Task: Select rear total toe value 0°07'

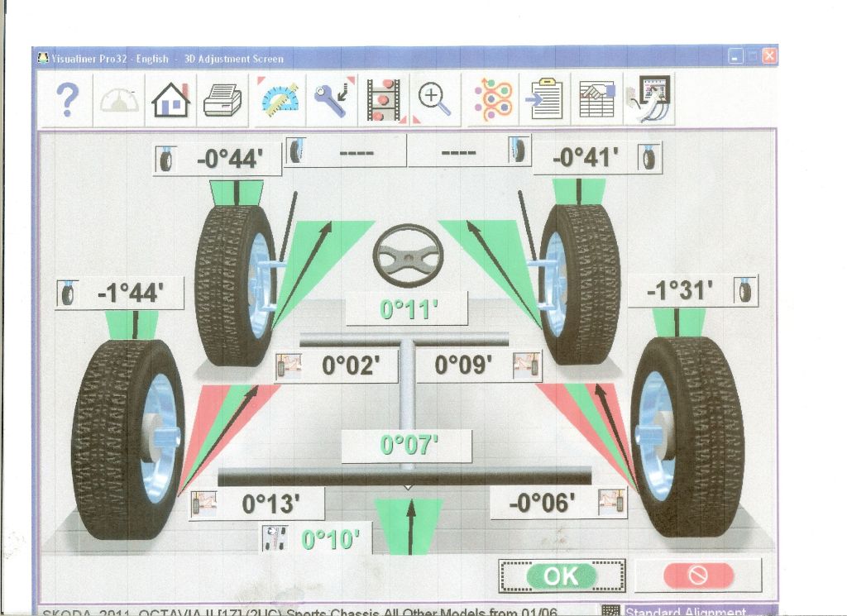Action: (409, 446)
